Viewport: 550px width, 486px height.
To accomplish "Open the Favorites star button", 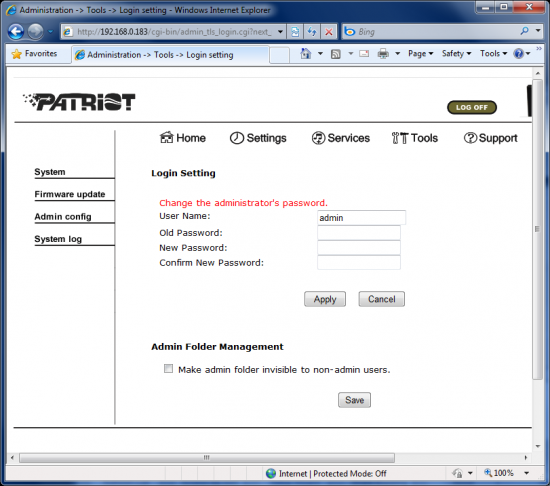I will tap(34, 54).
